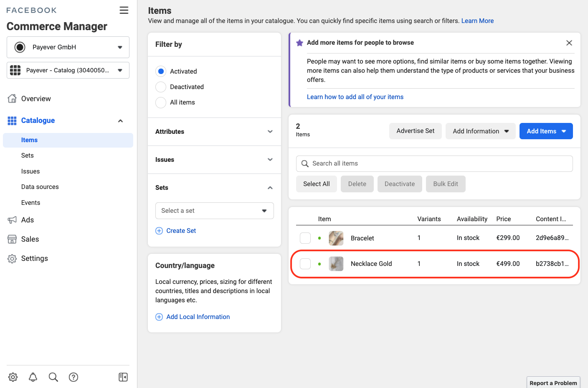The height and width of the screenshot is (388, 588).
Task: Open the Bracelet product thumbnail
Action: [336, 238]
